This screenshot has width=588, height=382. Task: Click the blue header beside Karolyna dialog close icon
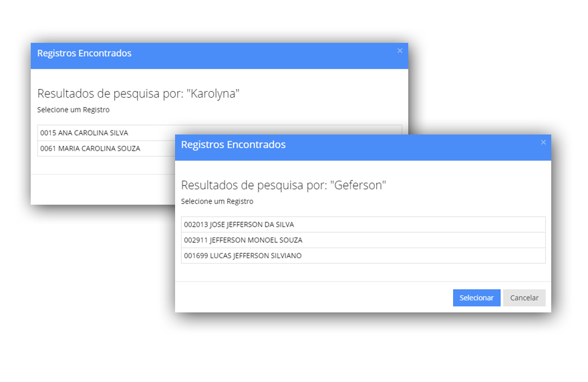click(x=337, y=56)
